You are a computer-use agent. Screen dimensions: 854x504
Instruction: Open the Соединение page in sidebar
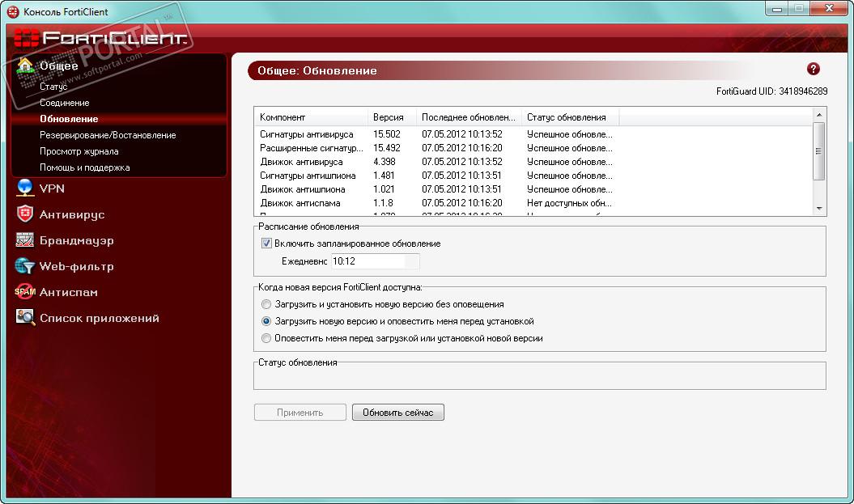click(64, 103)
